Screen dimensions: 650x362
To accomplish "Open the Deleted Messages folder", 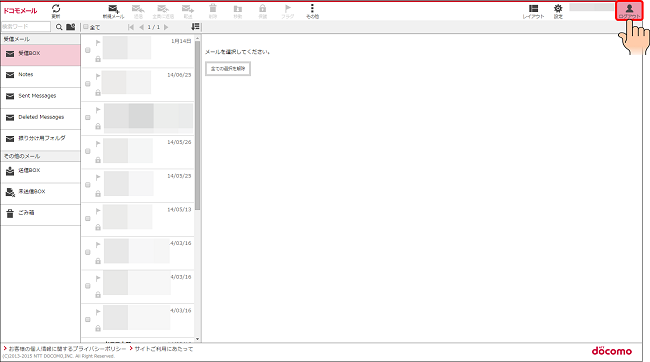I will (40, 118).
